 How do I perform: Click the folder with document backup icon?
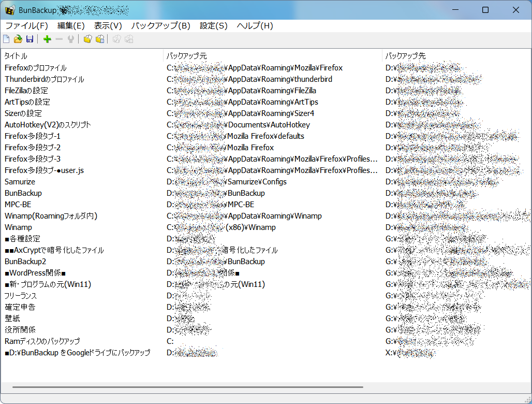[x=100, y=39]
